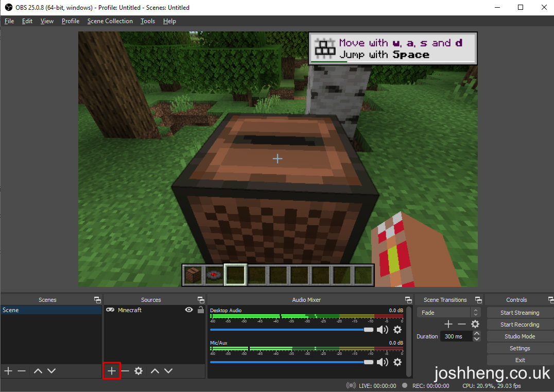Open Desktop Audio advanced settings gear
The height and width of the screenshot is (392, 554).
click(x=397, y=330)
